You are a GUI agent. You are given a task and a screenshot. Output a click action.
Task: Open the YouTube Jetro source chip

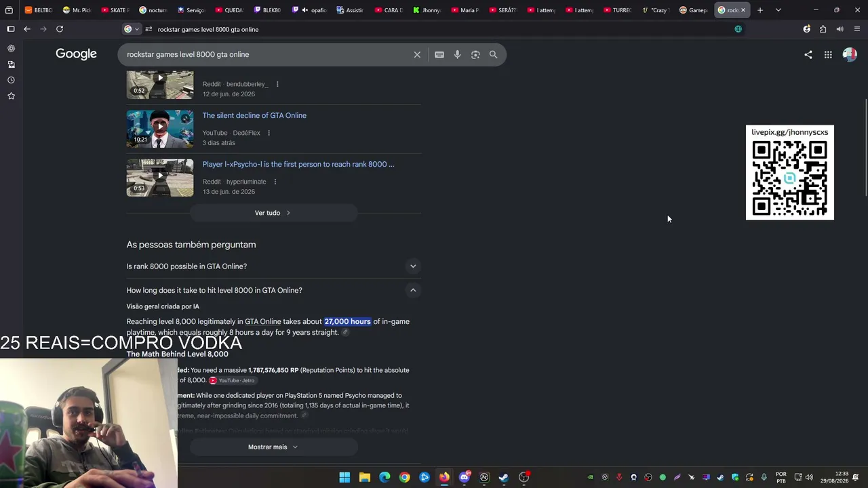click(232, 380)
